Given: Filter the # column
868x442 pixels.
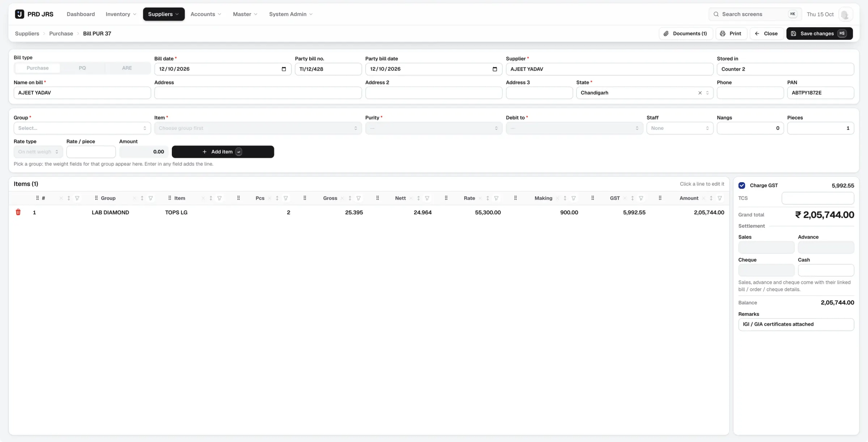Looking at the screenshot, I should 77,198.
